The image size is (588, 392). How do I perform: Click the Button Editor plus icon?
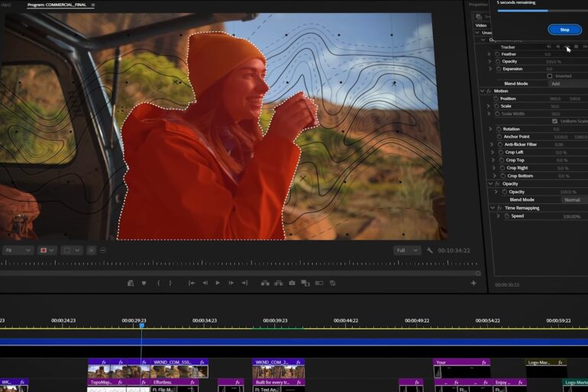coord(473,283)
